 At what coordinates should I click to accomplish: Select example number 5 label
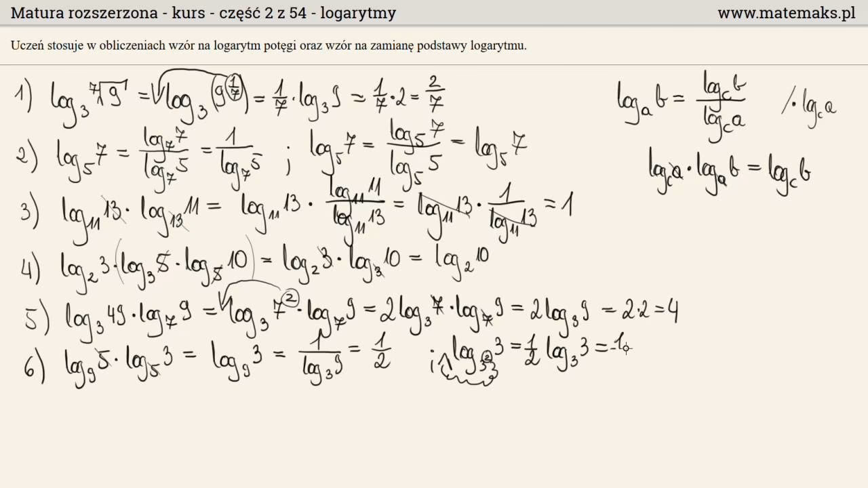tap(37, 317)
